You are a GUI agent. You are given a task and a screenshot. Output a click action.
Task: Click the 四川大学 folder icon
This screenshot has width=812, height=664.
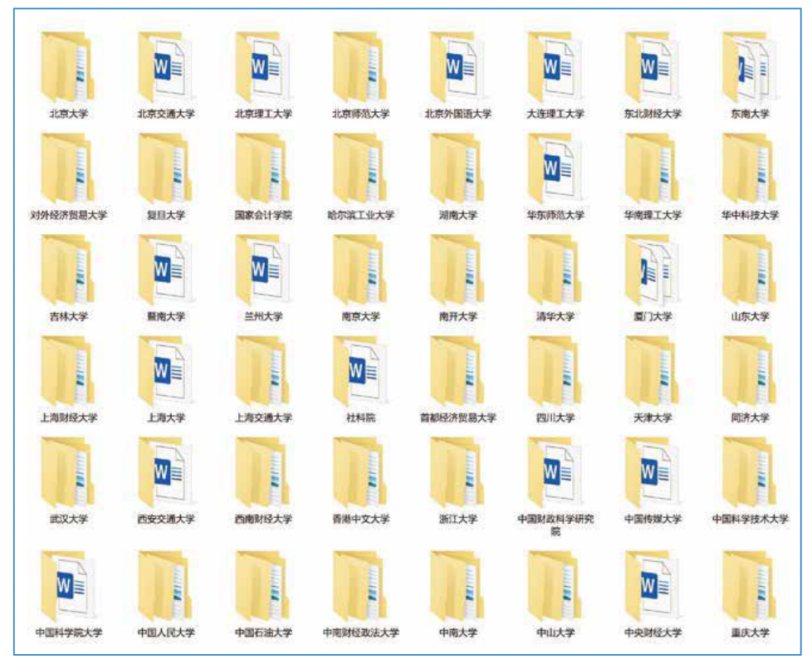(555, 371)
